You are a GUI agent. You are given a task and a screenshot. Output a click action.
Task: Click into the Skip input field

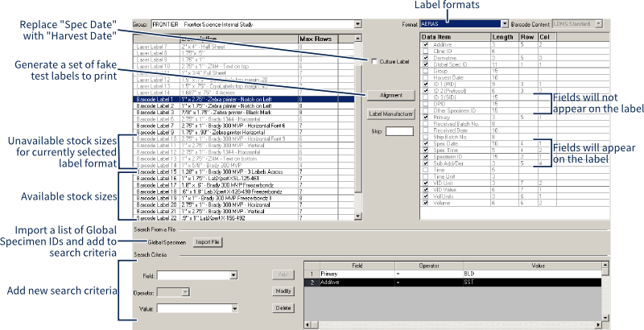coord(399,131)
